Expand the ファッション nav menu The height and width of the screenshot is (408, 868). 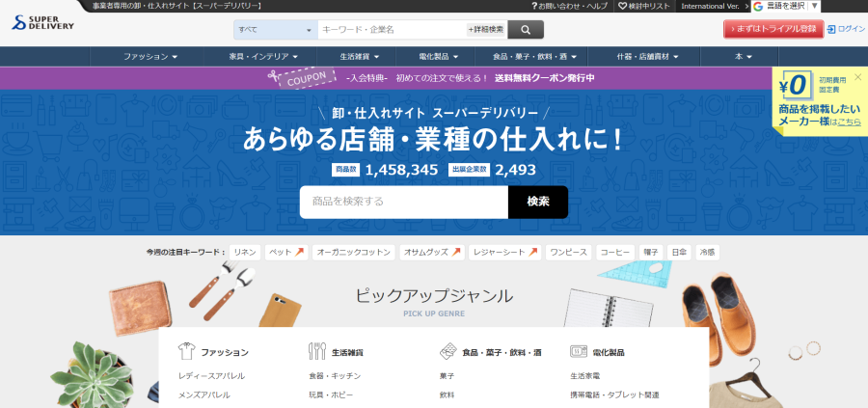pos(150,57)
